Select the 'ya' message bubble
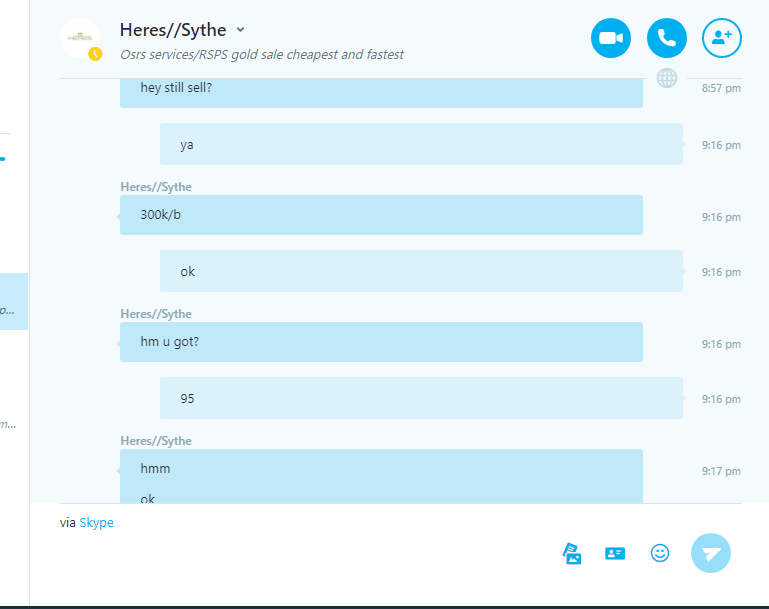Viewport: 769px width, 609px height. point(421,144)
